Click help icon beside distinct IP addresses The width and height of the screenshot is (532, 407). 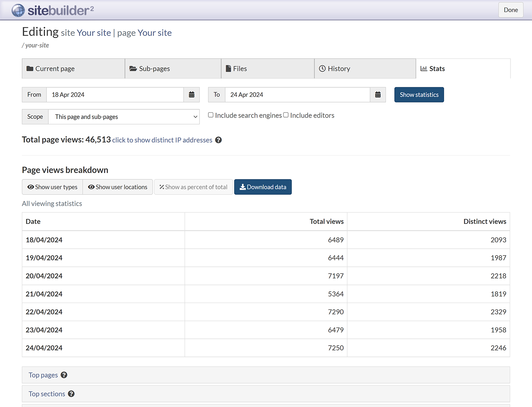pos(218,140)
